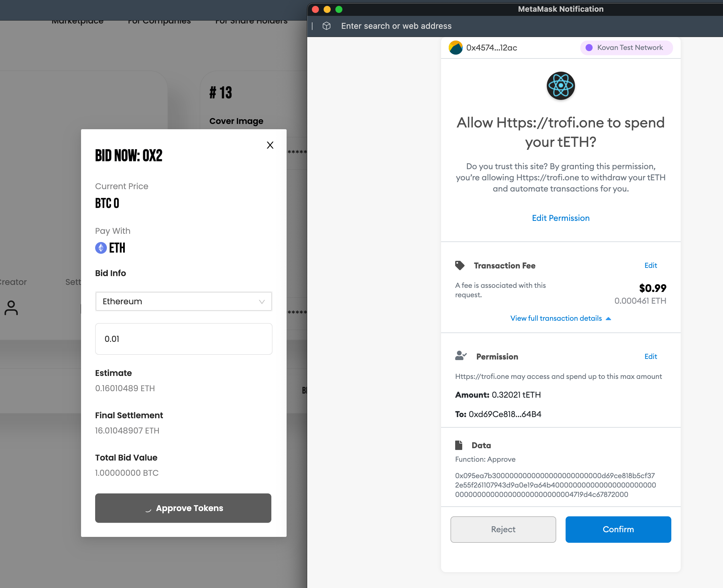The height and width of the screenshot is (588, 723).
Task: Edit the Transaction Fee
Action: 650,266
